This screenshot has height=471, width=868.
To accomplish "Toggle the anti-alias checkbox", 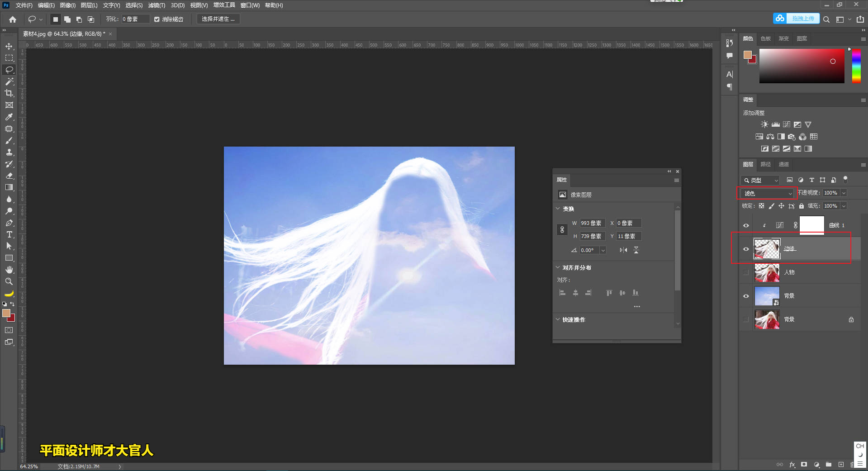I will [x=157, y=19].
